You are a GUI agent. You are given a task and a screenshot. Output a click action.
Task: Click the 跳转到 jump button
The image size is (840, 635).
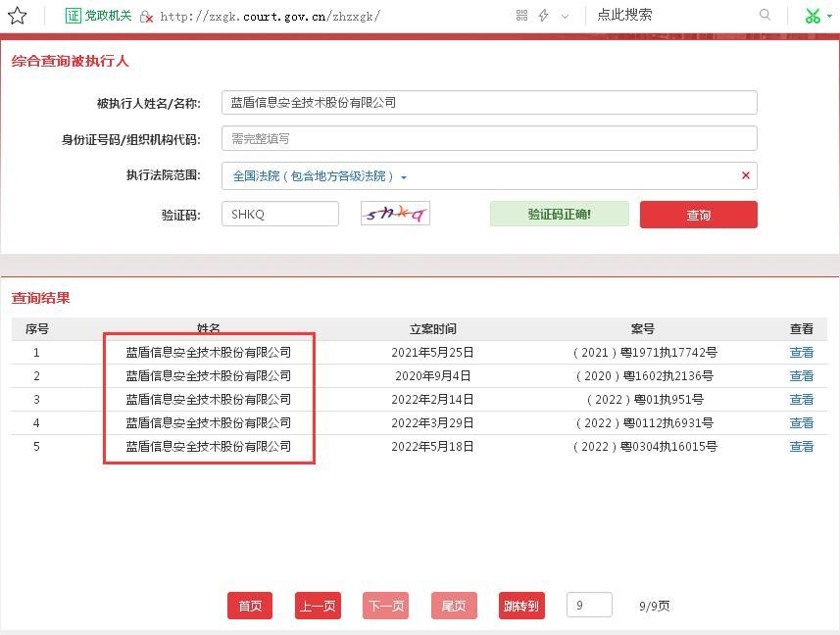point(521,606)
